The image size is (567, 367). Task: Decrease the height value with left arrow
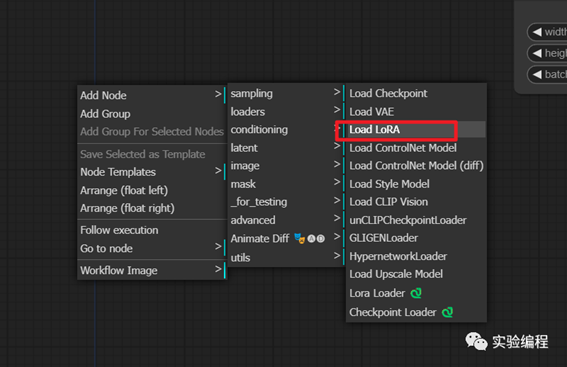[x=537, y=53]
